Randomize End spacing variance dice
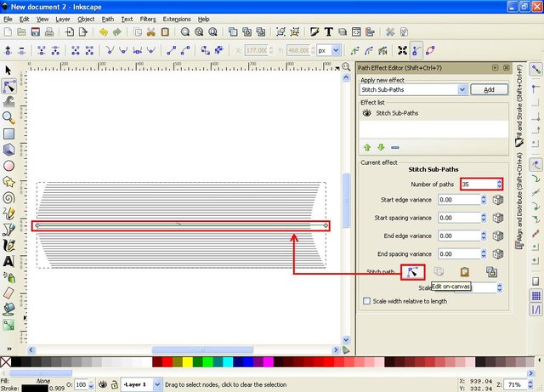Viewport: 544px width, 392px height. tap(498, 253)
